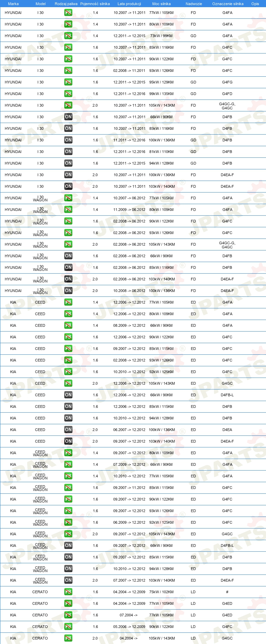Viewport: 266px width, 644px height.
Task: Click petrol icon in Kia Cerato 2.0 105kW/143KM row
Action: point(68,638)
